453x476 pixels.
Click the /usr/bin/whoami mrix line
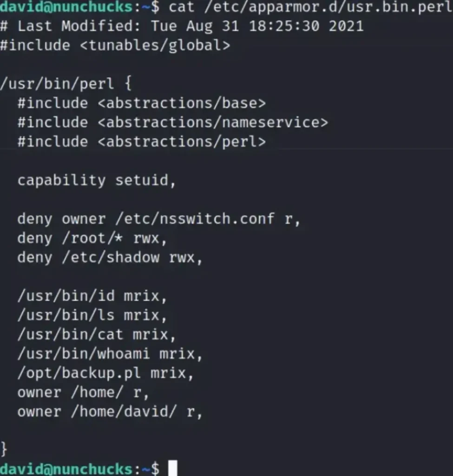point(110,354)
